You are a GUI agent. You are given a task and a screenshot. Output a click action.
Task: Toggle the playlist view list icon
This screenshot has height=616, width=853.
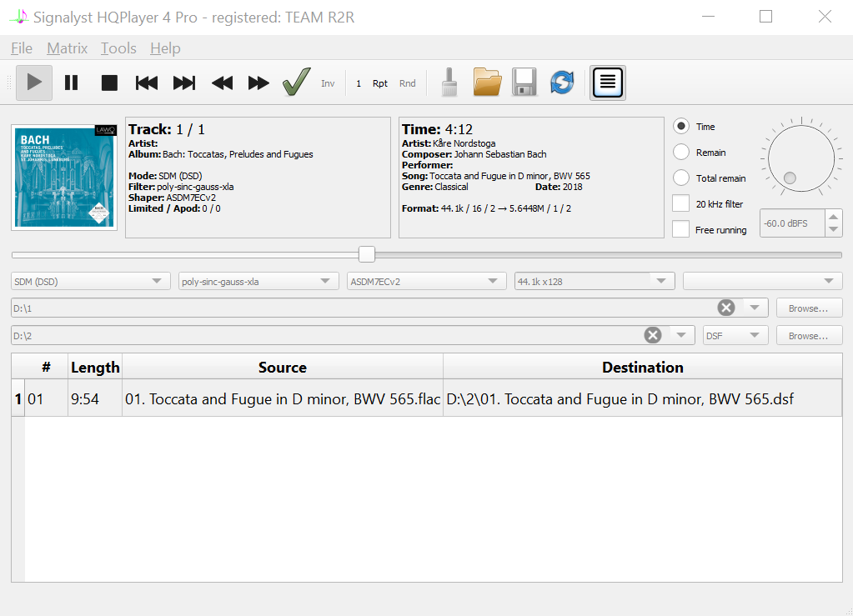(x=608, y=83)
